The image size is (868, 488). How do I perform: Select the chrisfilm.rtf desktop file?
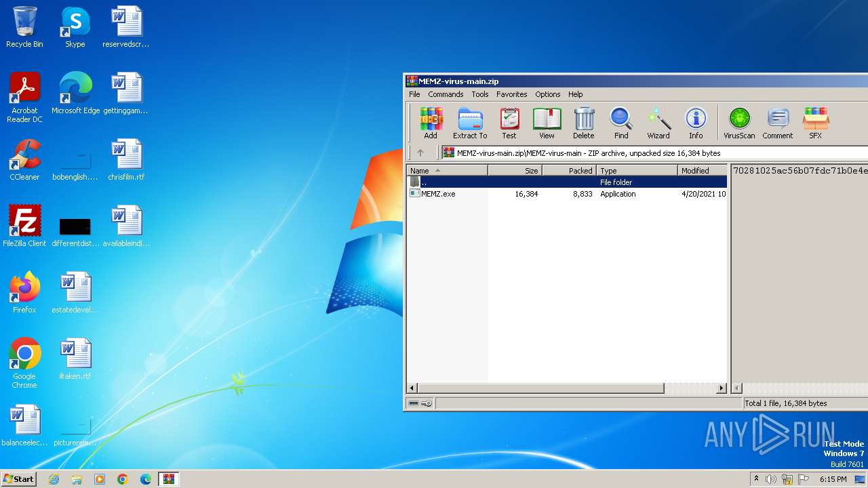click(x=126, y=160)
